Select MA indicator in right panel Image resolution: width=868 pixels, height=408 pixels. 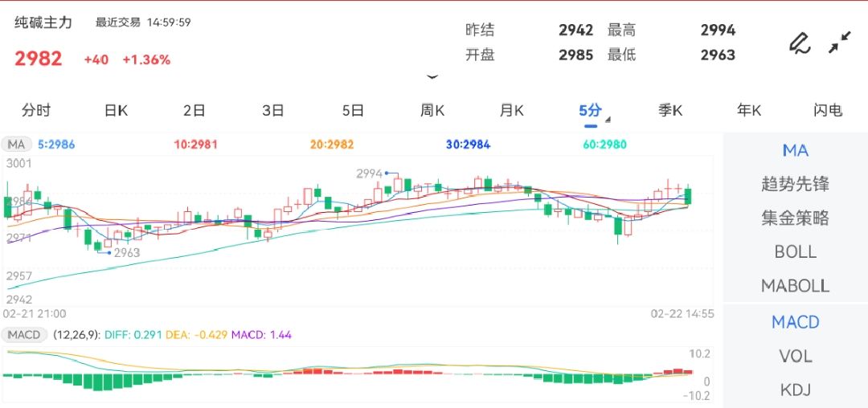(x=796, y=150)
